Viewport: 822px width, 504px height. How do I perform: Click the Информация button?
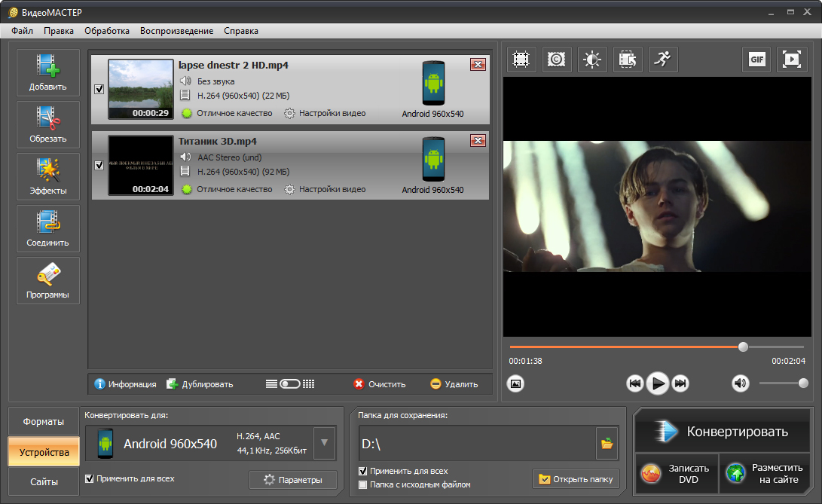point(125,384)
